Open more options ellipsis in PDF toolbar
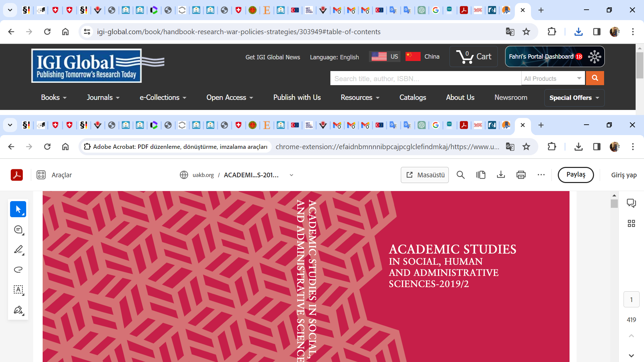The height and width of the screenshot is (362, 644). [x=541, y=175]
